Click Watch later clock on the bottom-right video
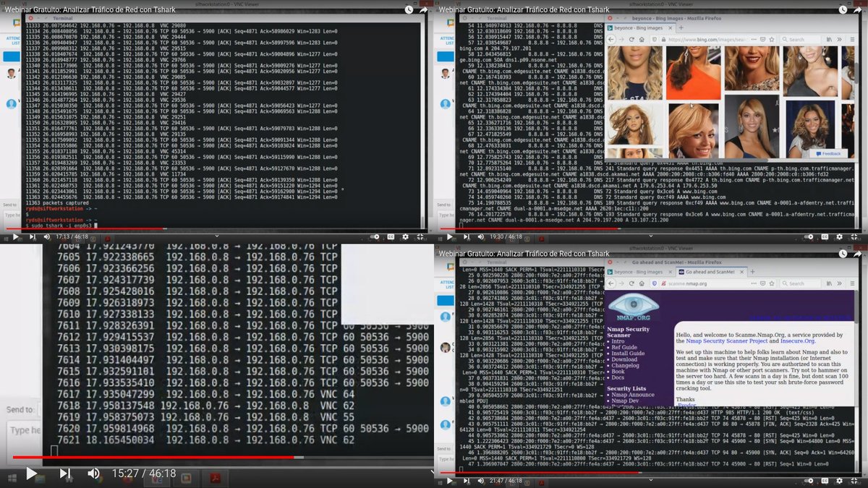 [x=843, y=254]
